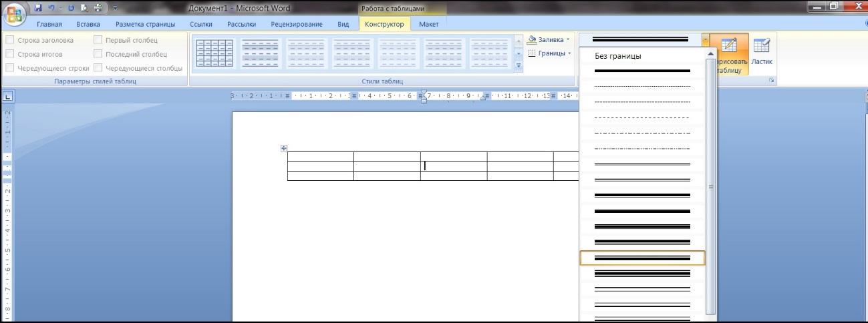Image resolution: width=868 pixels, height=323 pixels.
Task: Enable the Строка заголовка checkbox
Action: click(x=10, y=40)
